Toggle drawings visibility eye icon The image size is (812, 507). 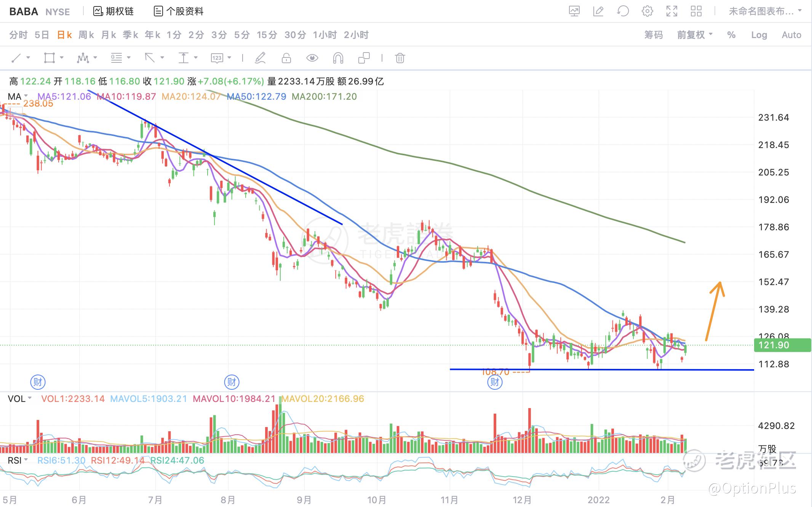point(312,58)
